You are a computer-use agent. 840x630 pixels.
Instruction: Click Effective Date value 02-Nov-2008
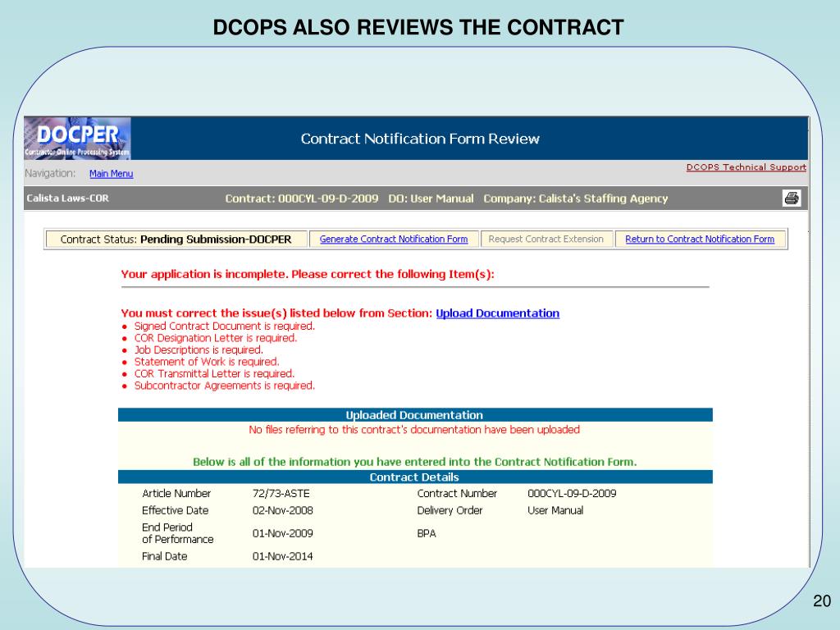click(x=283, y=510)
